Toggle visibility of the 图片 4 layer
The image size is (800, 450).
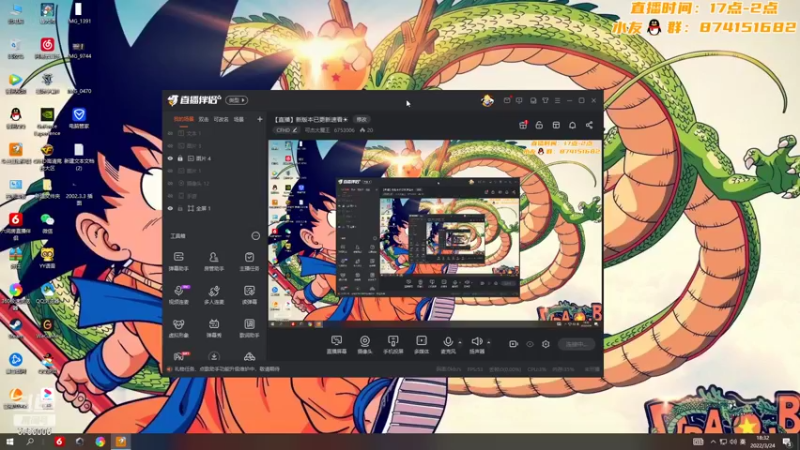point(170,159)
